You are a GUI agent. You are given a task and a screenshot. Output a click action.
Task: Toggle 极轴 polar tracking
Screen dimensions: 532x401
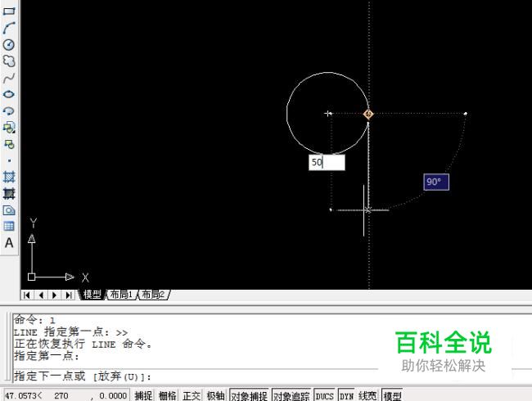(215, 395)
